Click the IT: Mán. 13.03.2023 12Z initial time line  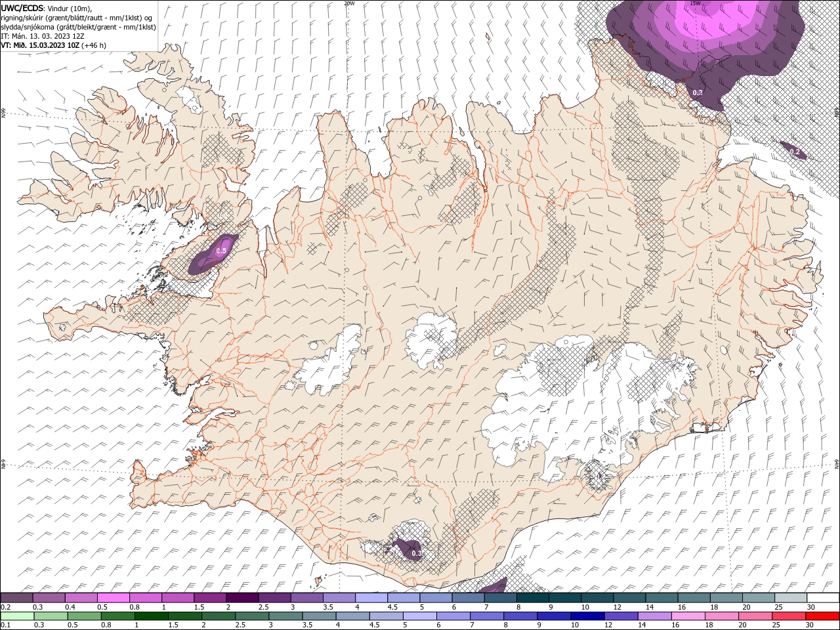(x=43, y=36)
